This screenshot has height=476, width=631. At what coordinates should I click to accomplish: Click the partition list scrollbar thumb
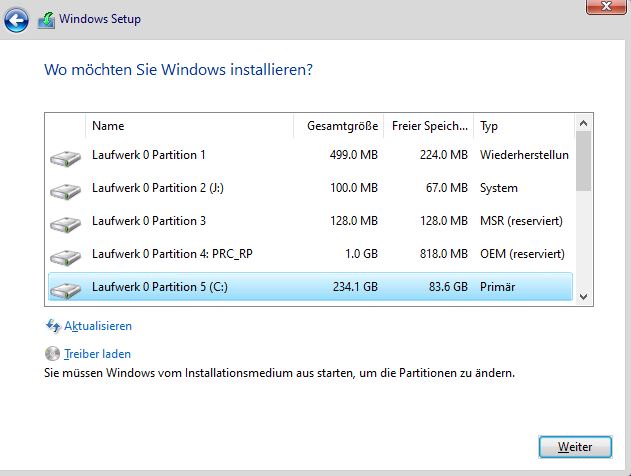point(584,161)
